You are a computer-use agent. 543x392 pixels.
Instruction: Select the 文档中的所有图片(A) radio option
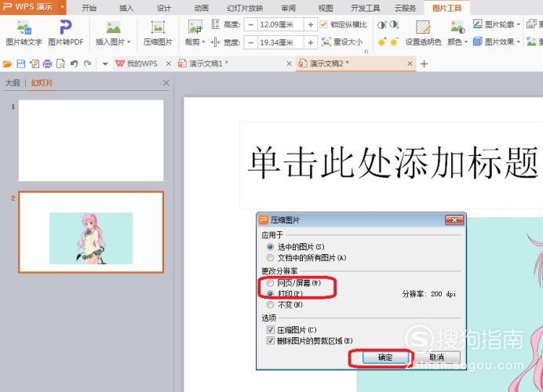coord(270,258)
